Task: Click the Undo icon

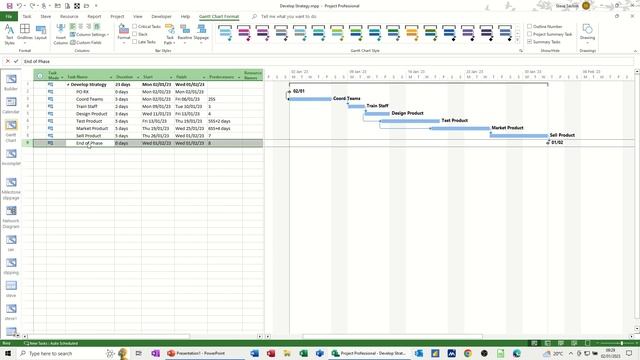Action: (19, 6)
